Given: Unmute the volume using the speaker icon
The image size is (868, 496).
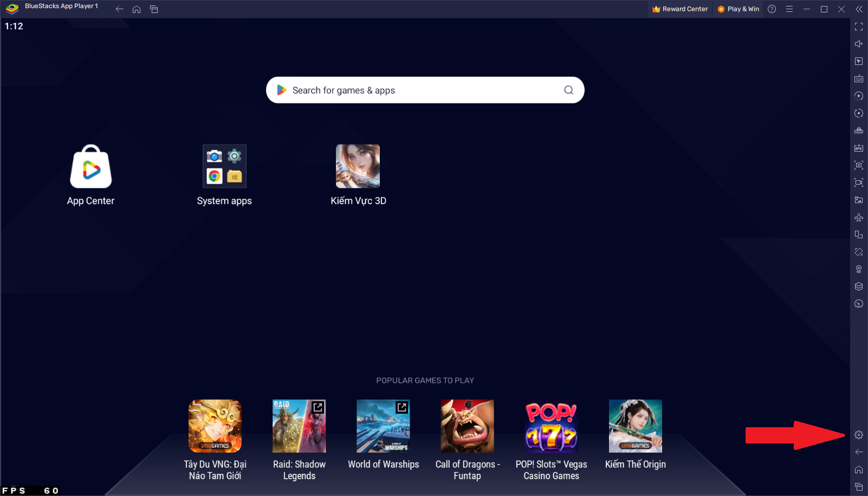Looking at the screenshot, I should (859, 44).
